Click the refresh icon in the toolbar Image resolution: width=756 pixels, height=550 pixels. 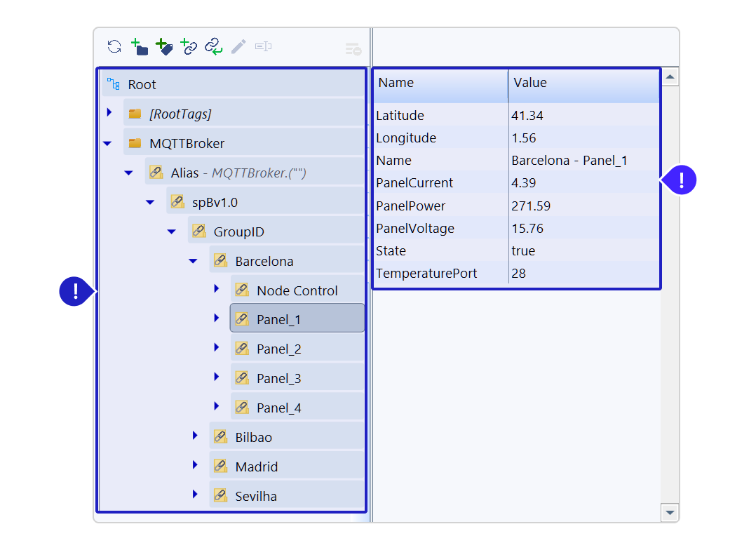tap(114, 47)
